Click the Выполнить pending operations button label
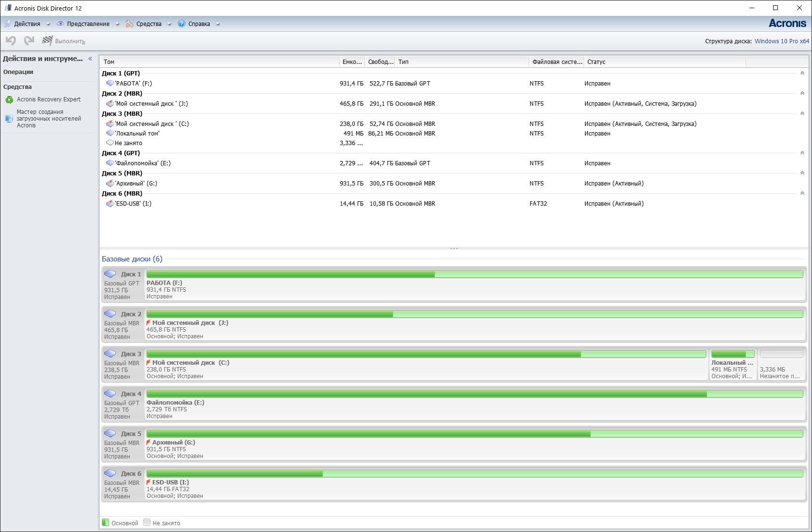 click(x=70, y=41)
